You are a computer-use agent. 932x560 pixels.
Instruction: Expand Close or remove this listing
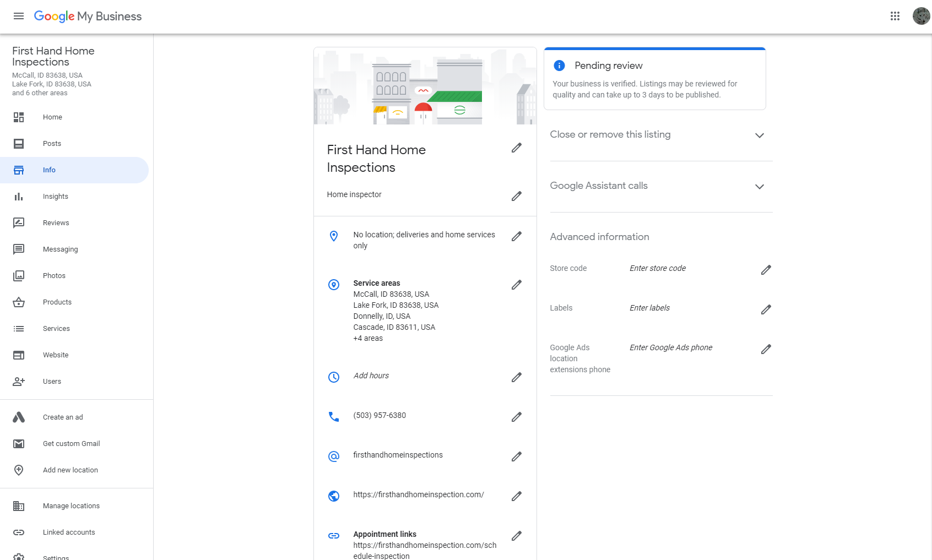(661, 135)
